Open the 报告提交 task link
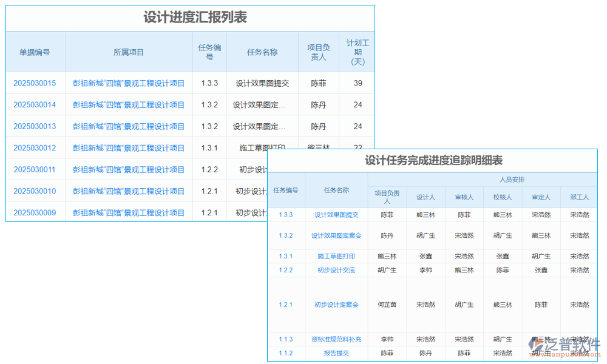Image resolution: width=607 pixels, height=364 pixels. tap(337, 354)
